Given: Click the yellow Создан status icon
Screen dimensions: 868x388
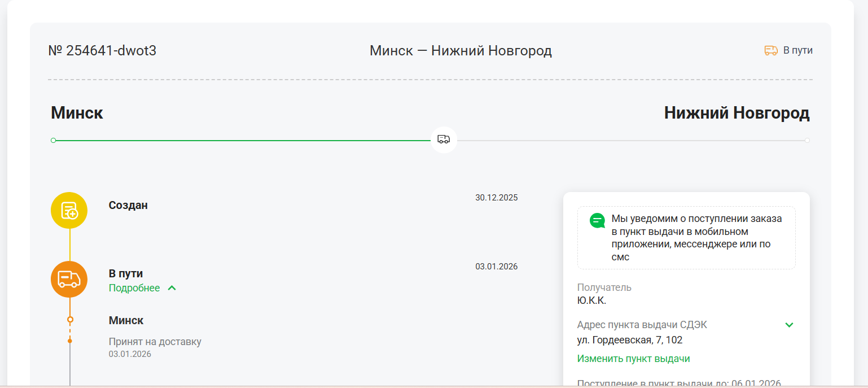Looking at the screenshot, I should click(x=69, y=211).
